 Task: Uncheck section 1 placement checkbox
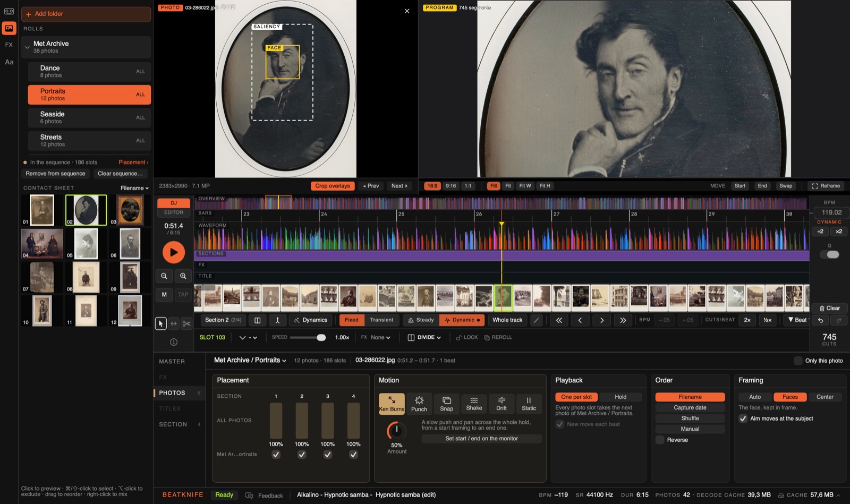[x=276, y=455]
